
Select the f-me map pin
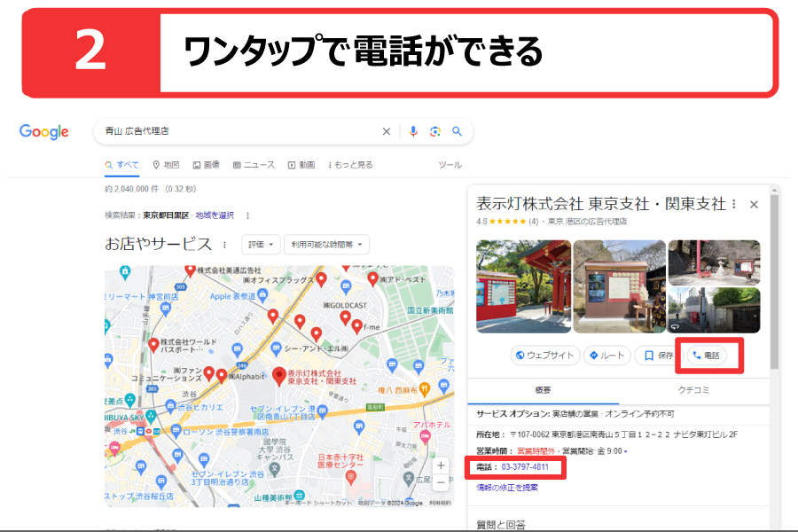[x=357, y=325]
